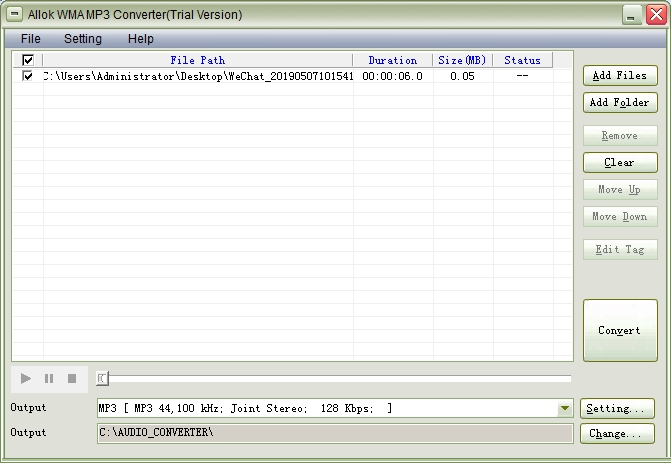Sort by the Size(MB) column header
This screenshot has width=671, height=463.
click(463, 60)
